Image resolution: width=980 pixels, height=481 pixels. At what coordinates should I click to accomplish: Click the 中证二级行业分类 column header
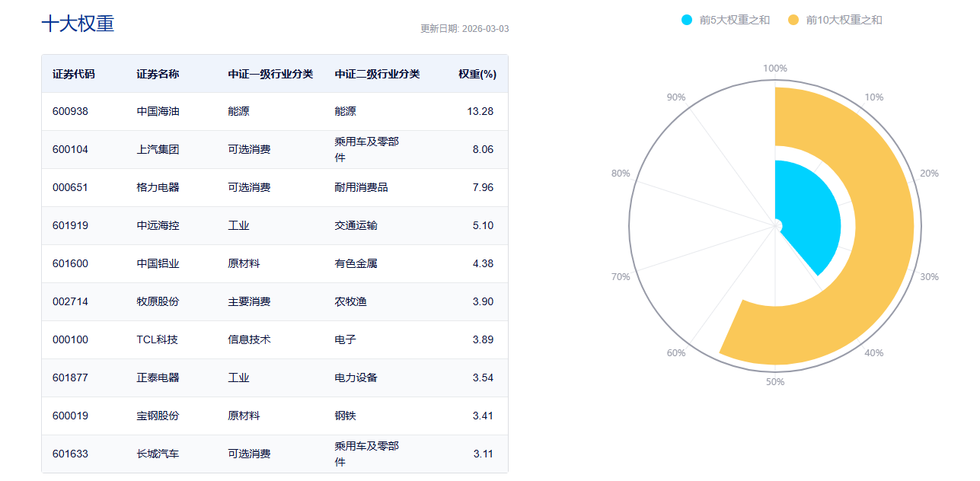tap(377, 74)
